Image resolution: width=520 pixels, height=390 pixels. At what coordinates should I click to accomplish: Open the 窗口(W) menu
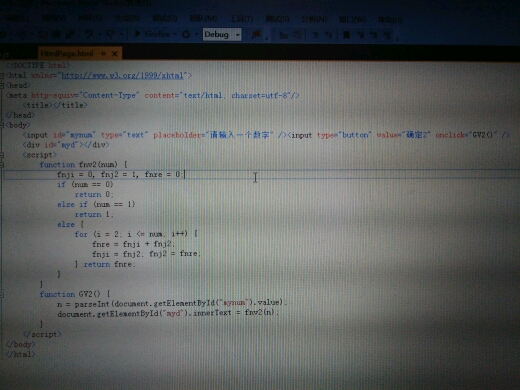click(352, 20)
